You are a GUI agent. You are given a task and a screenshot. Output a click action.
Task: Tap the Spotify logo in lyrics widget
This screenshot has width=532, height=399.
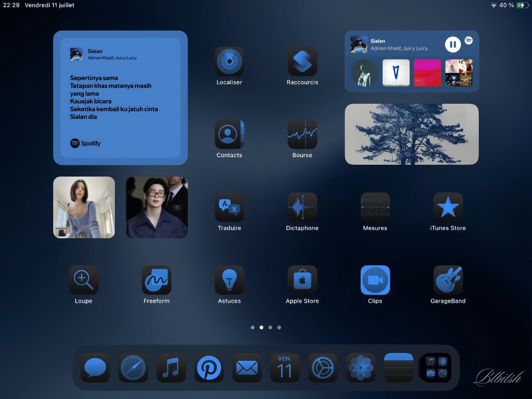[86, 143]
